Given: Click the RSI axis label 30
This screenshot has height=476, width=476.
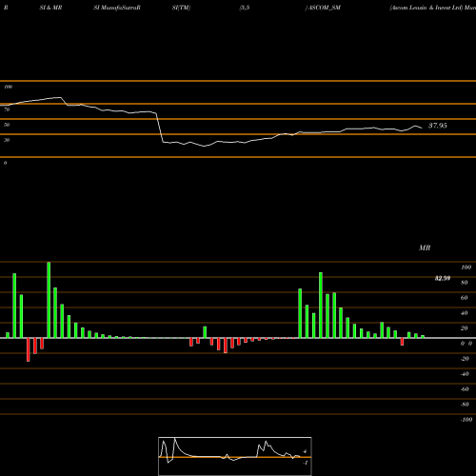Looking at the screenshot, I should [x=7, y=140].
